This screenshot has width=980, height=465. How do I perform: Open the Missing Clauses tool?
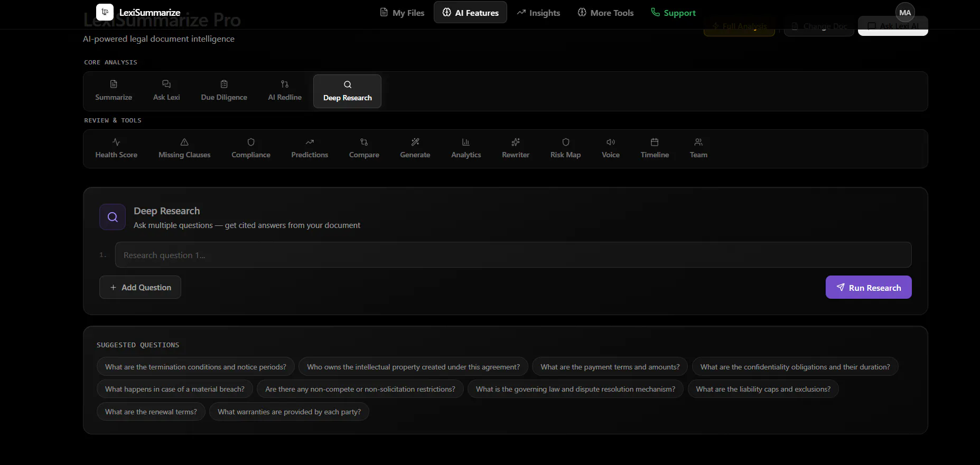click(x=184, y=148)
